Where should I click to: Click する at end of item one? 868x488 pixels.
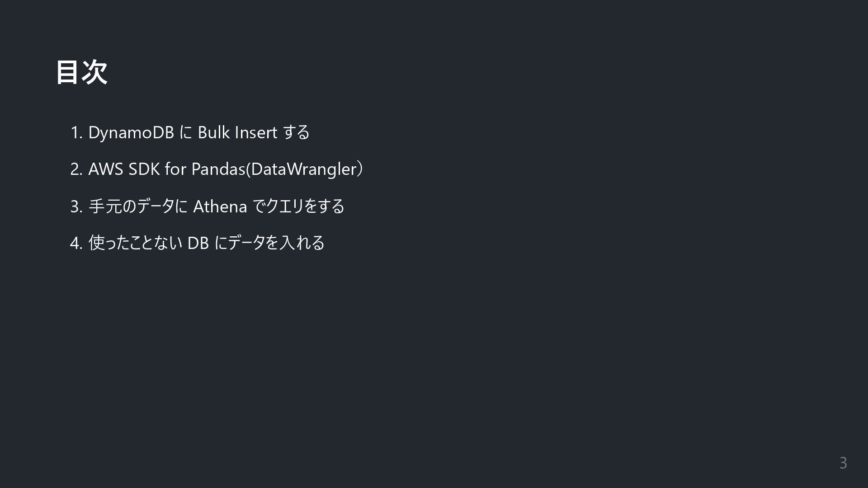coord(296,132)
